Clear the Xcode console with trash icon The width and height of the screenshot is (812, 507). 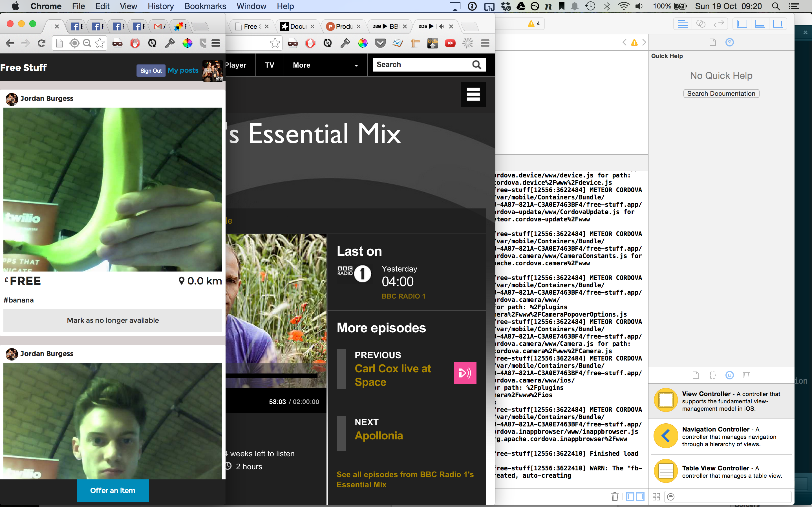(614, 496)
